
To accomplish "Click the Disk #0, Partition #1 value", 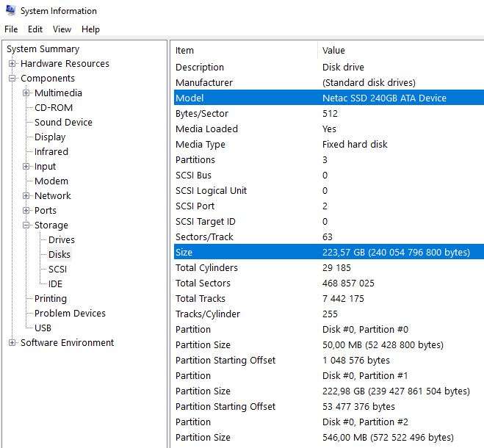I will (x=365, y=376).
